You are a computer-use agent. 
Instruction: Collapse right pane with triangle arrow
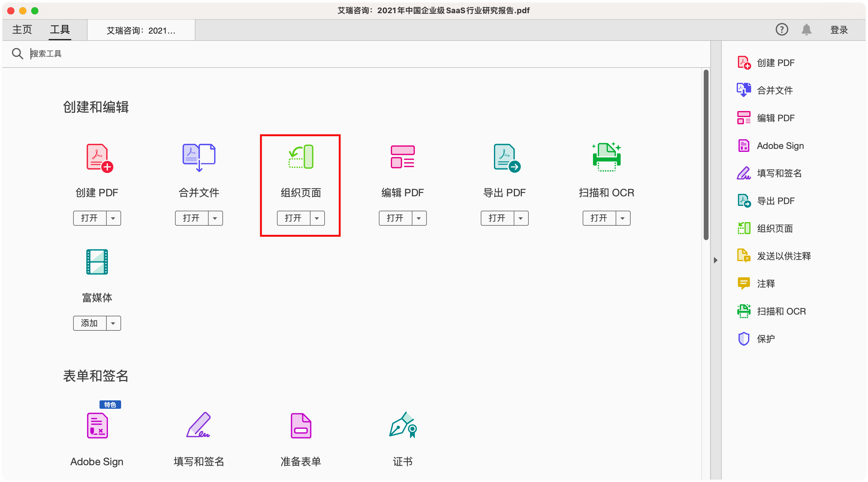click(x=715, y=260)
